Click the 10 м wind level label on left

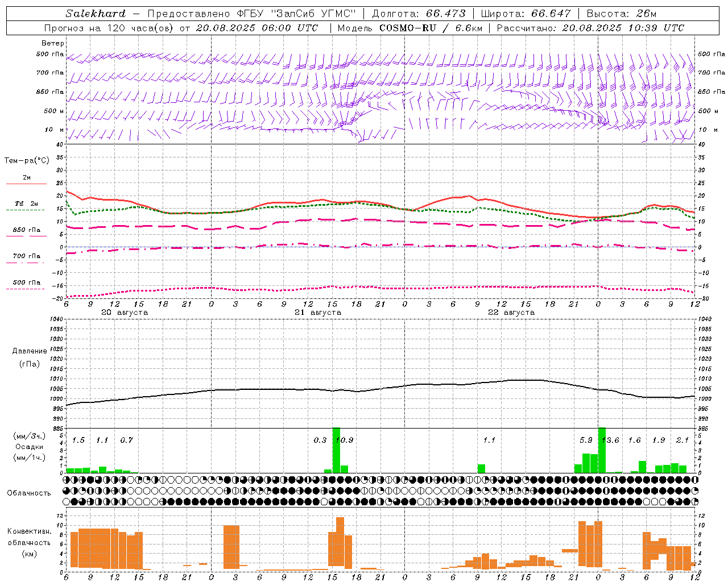pos(54,130)
